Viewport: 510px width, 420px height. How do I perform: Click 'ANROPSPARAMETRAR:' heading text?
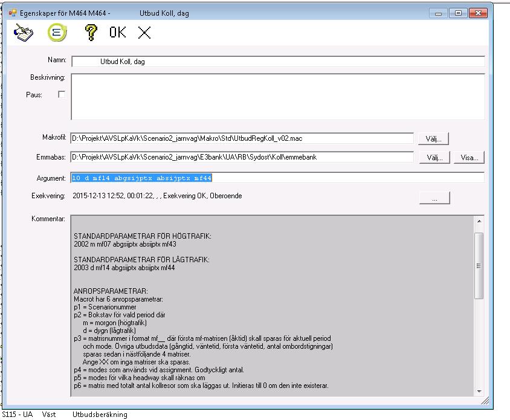click(x=111, y=291)
